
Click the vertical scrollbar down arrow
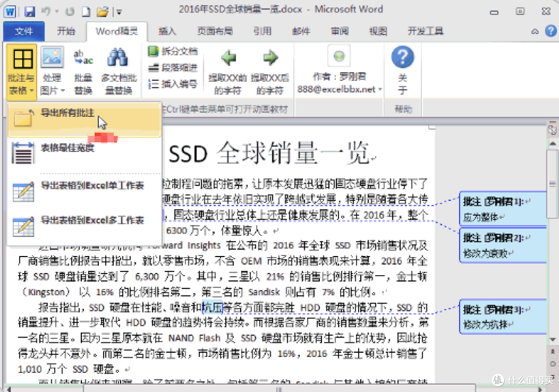click(553, 340)
